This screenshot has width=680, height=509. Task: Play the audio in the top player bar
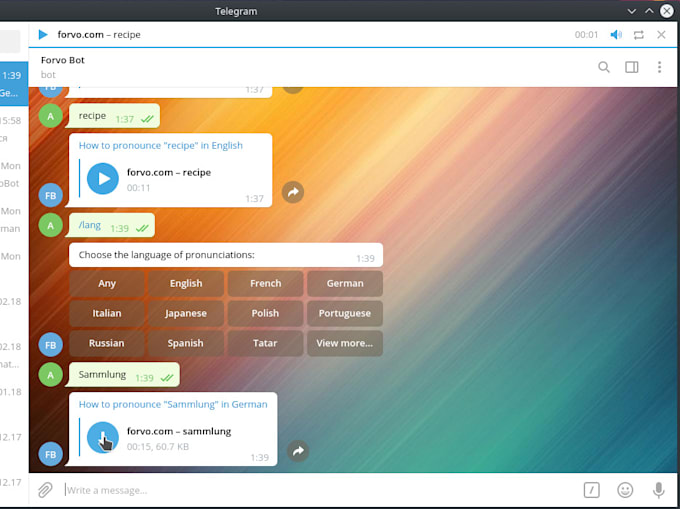[43, 34]
